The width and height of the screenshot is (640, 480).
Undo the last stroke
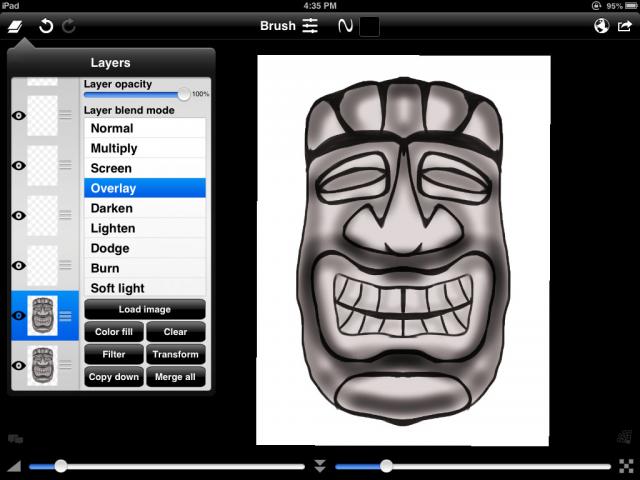46,26
